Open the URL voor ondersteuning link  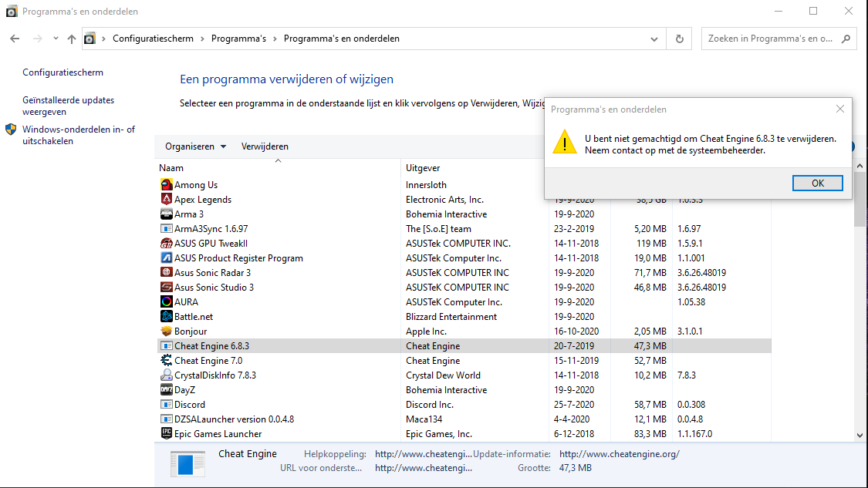[424, 467]
